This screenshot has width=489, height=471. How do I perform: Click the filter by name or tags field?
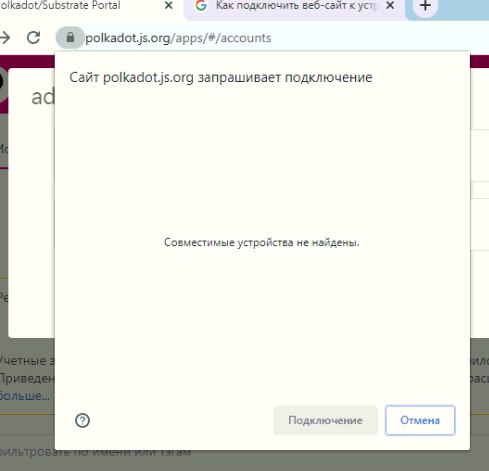(x=95, y=452)
